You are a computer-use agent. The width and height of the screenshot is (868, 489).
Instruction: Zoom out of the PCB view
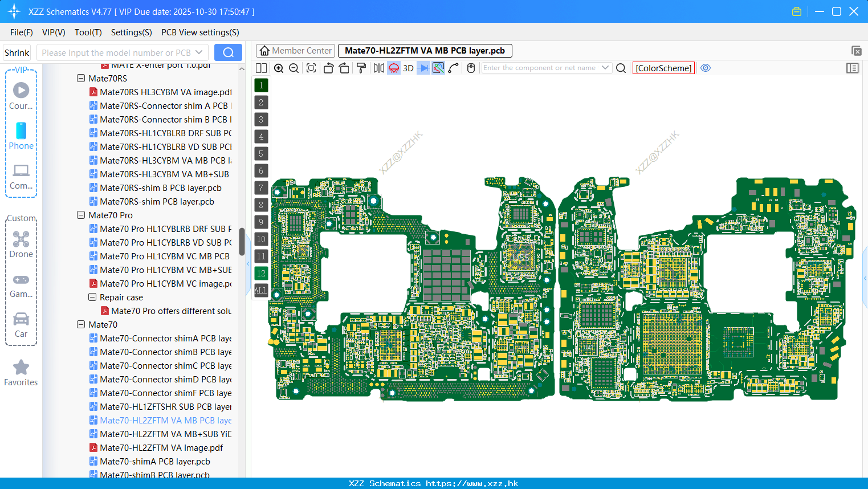(294, 68)
